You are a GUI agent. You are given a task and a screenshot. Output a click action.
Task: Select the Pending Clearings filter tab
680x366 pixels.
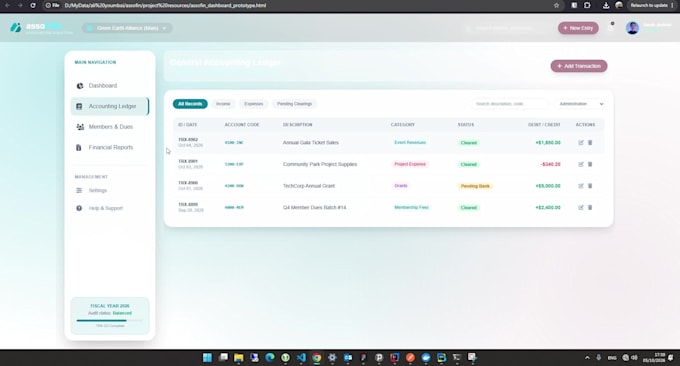pyautogui.click(x=294, y=104)
